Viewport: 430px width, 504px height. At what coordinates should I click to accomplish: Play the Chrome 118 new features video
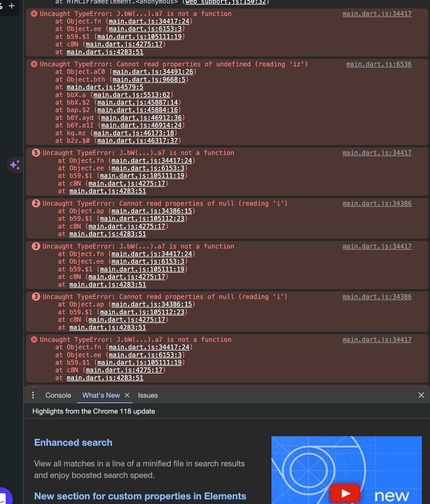pyautogui.click(x=346, y=493)
